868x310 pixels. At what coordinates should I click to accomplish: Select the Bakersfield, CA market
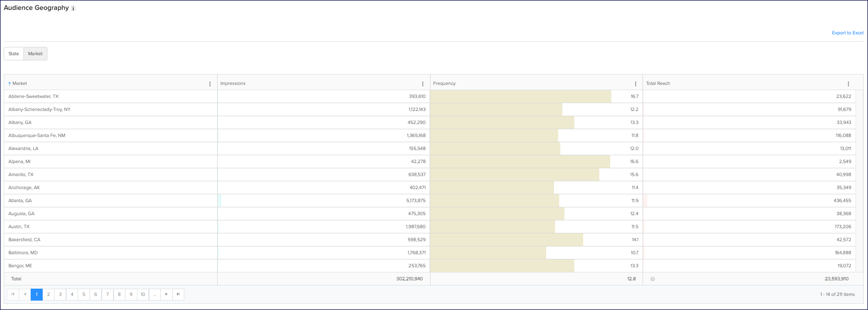[x=24, y=240]
